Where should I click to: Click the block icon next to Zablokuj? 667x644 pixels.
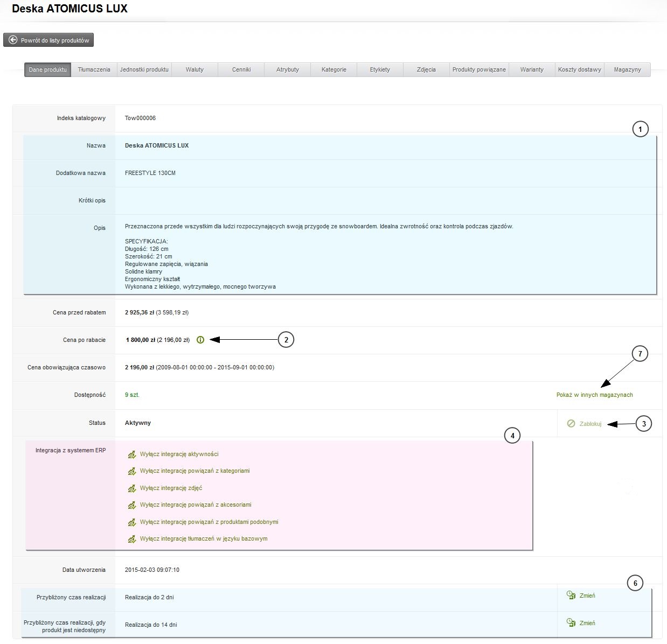coord(571,424)
